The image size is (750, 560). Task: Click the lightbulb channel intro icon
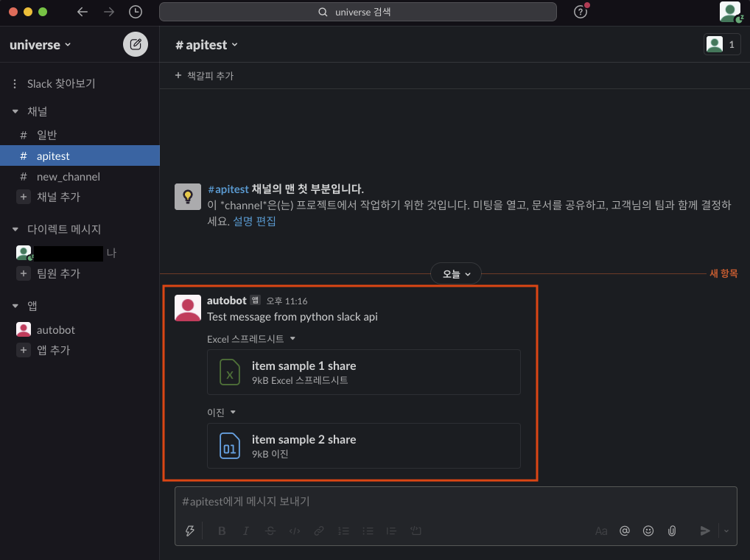click(187, 197)
